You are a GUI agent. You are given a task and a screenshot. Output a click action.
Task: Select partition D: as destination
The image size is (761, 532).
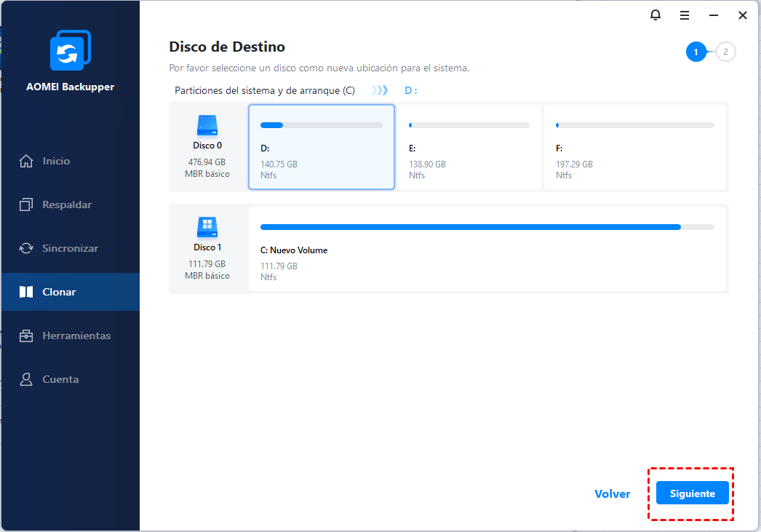tap(322, 147)
